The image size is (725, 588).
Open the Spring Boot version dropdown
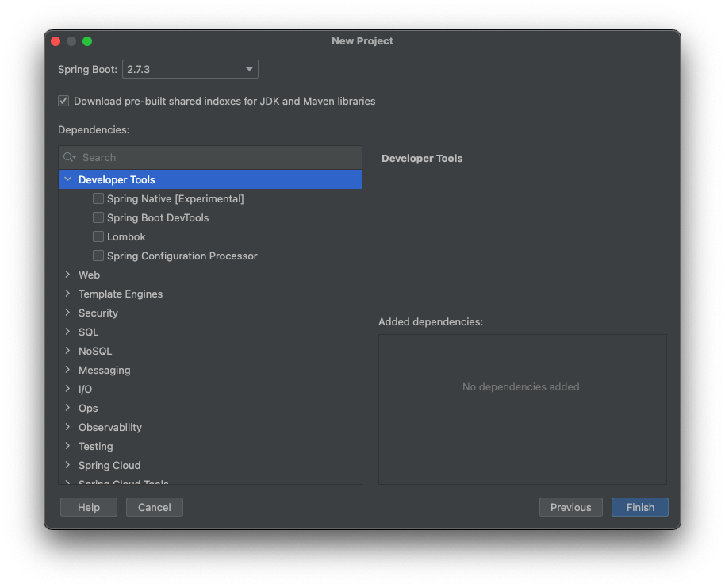point(190,69)
